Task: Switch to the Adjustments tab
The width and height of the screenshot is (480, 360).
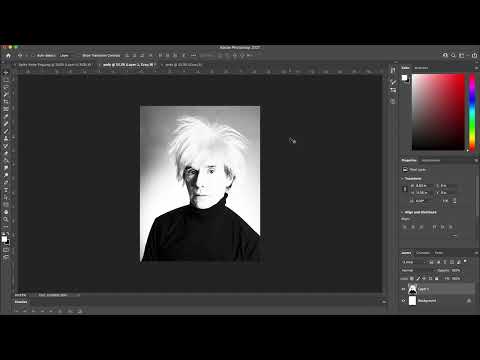Action: tap(431, 160)
